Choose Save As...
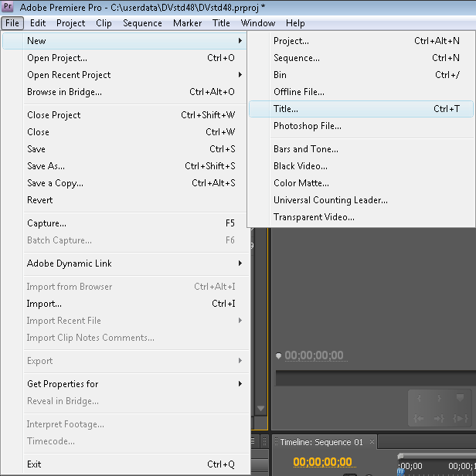 (124, 165)
